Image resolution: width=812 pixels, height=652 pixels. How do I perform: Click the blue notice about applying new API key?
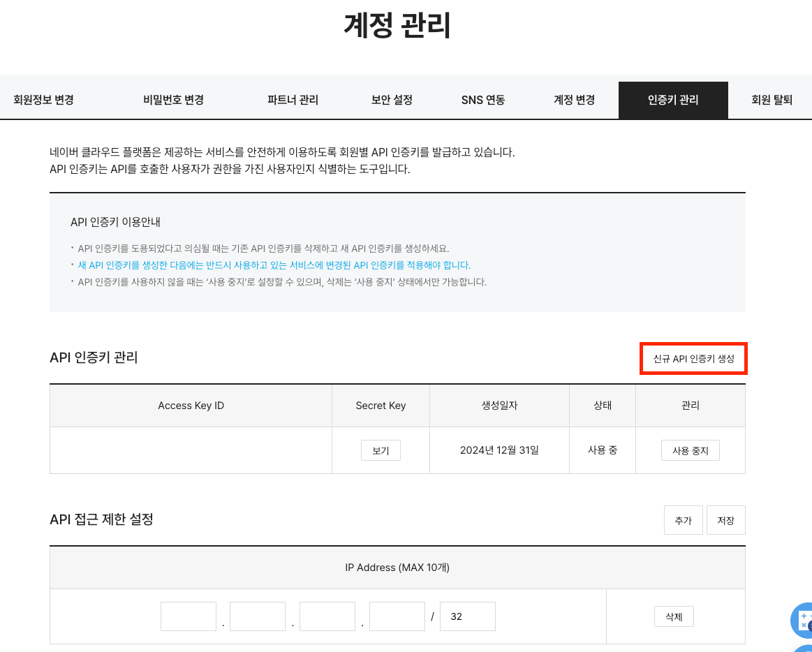tap(274, 265)
